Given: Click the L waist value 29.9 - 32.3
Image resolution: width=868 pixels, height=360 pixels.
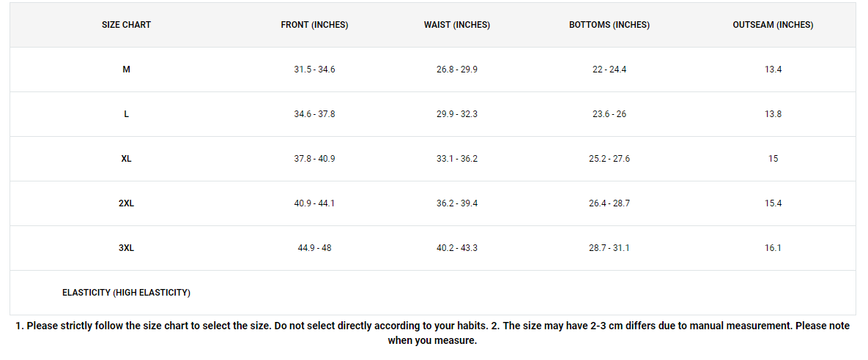Looking at the screenshot, I should (x=456, y=114).
